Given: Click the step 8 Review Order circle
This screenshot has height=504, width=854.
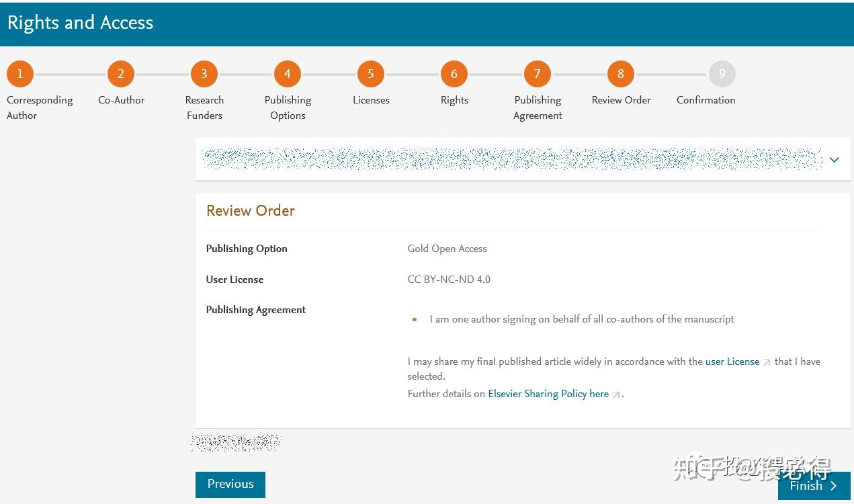Looking at the screenshot, I should click(621, 74).
